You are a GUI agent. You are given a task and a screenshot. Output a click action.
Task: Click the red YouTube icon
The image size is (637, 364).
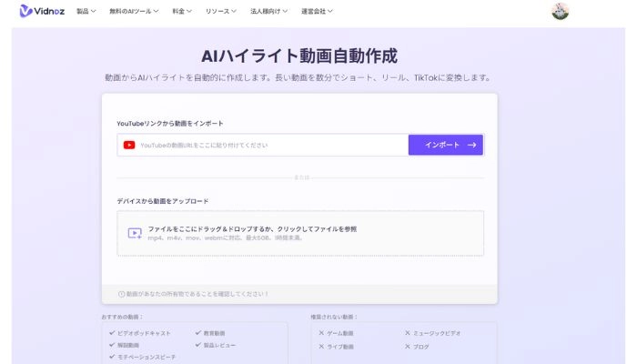click(129, 145)
